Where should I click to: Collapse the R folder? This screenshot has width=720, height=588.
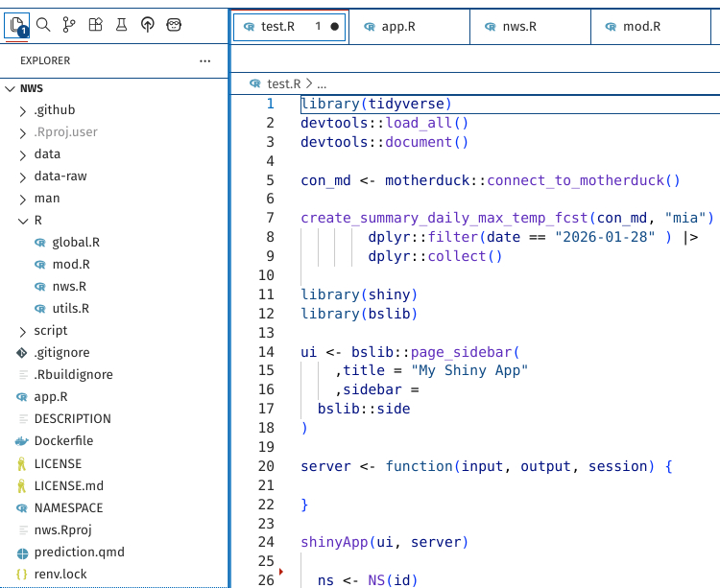point(23,221)
